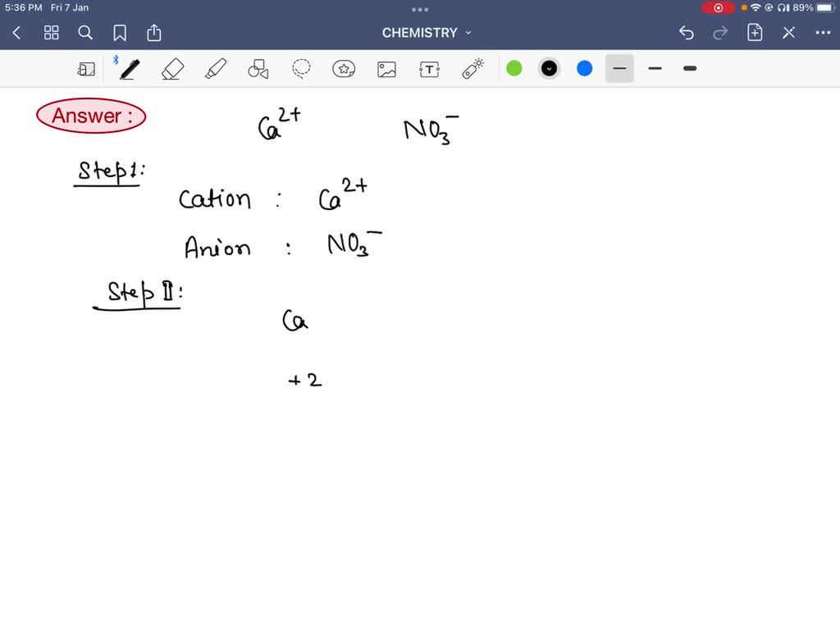Activate the Lasso selection tool
This screenshot has height=630, width=840.
tap(301, 69)
